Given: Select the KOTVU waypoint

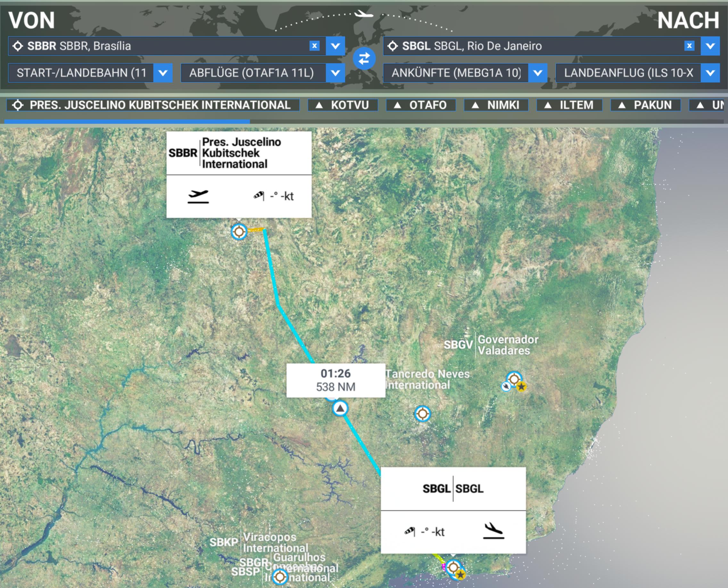Looking at the screenshot, I should point(343,105).
